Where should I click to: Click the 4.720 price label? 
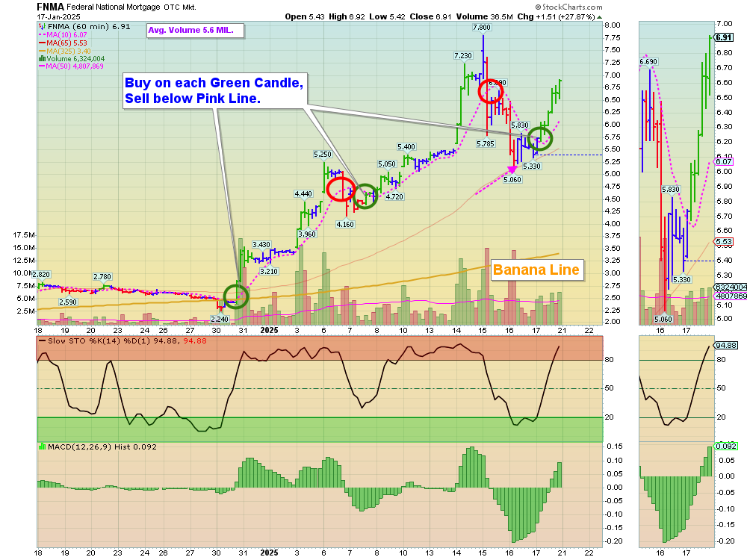(x=394, y=196)
